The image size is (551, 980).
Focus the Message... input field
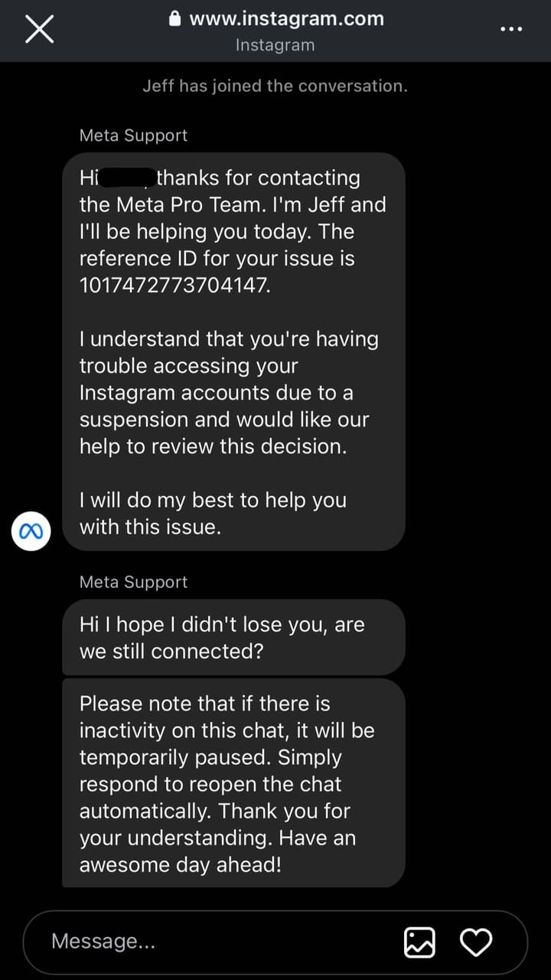pyautogui.click(x=214, y=942)
